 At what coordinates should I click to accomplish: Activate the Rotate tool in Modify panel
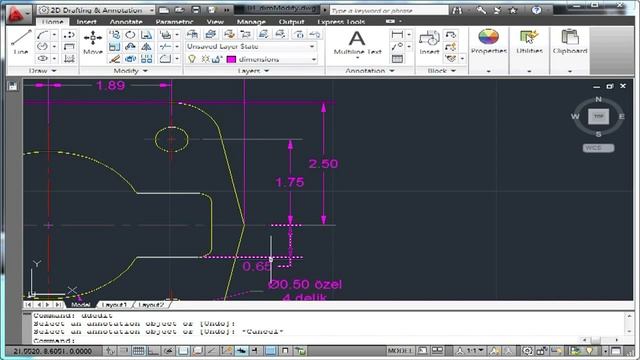130,35
